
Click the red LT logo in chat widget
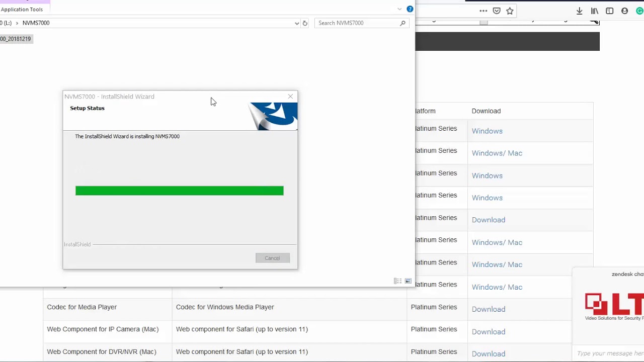tap(614, 304)
